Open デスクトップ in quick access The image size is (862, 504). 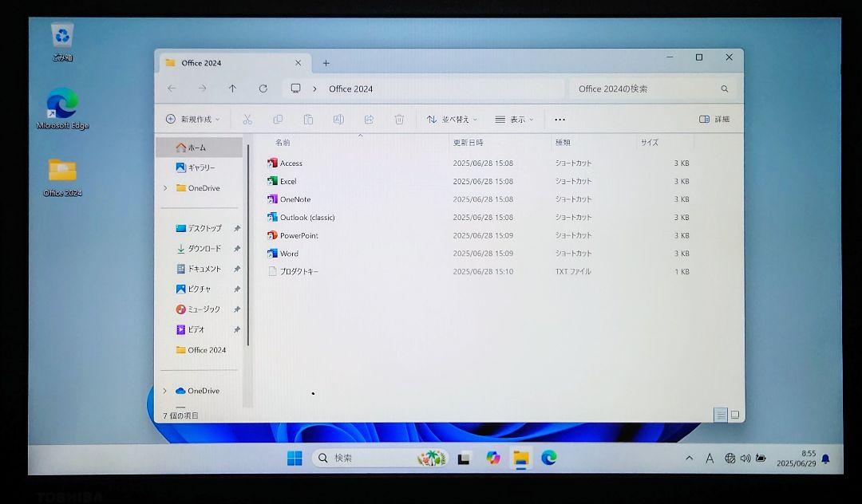click(x=200, y=228)
